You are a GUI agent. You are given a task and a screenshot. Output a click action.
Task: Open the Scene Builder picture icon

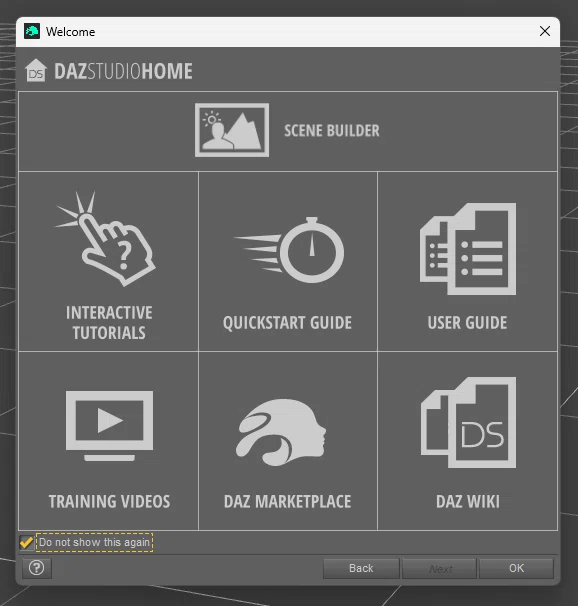click(232, 130)
